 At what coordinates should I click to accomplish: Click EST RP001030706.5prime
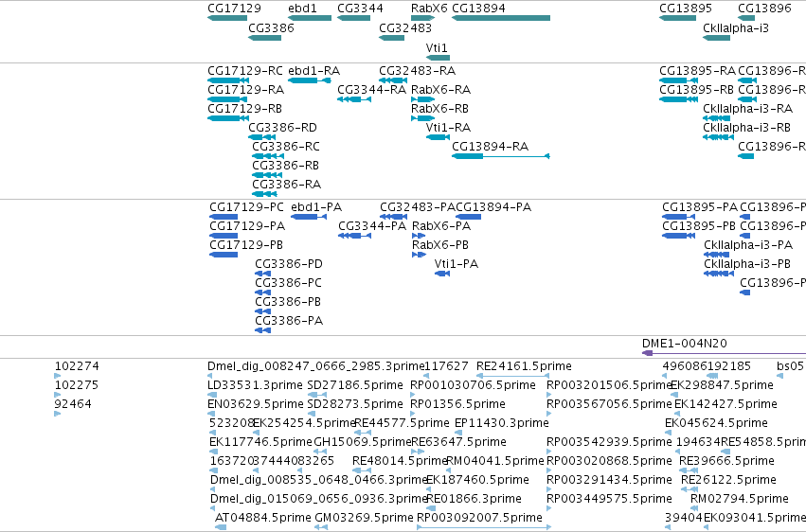[412, 395]
